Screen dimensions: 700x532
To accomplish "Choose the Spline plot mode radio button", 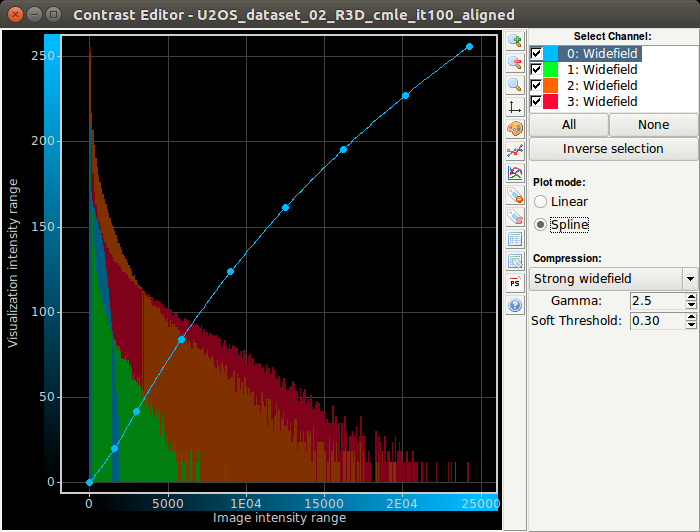I will (x=542, y=225).
